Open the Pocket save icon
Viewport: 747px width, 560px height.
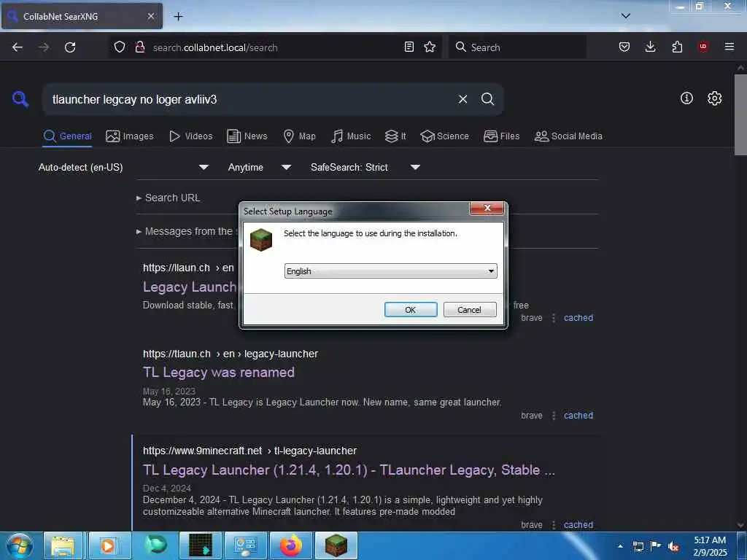coord(624,47)
